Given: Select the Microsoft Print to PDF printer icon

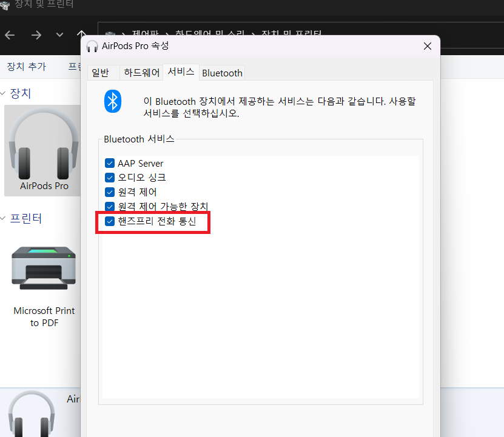Looking at the screenshot, I should [x=44, y=269].
